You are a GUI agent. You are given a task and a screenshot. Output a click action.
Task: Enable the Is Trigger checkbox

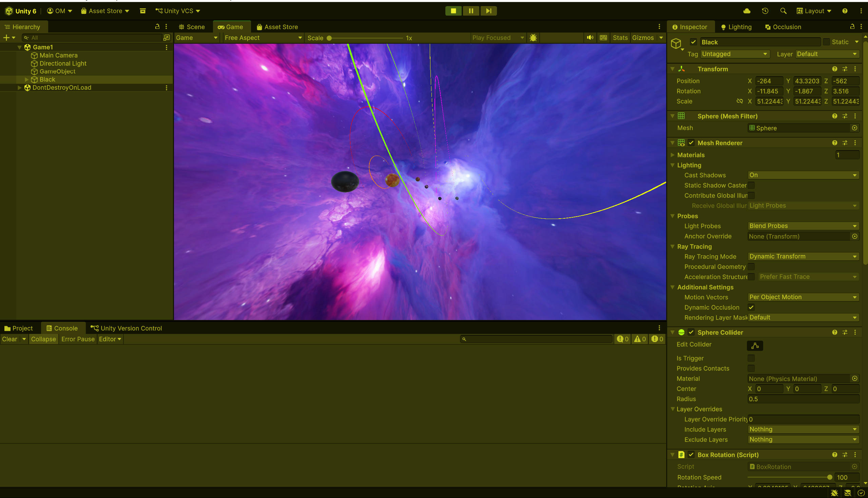(x=751, y=358)
